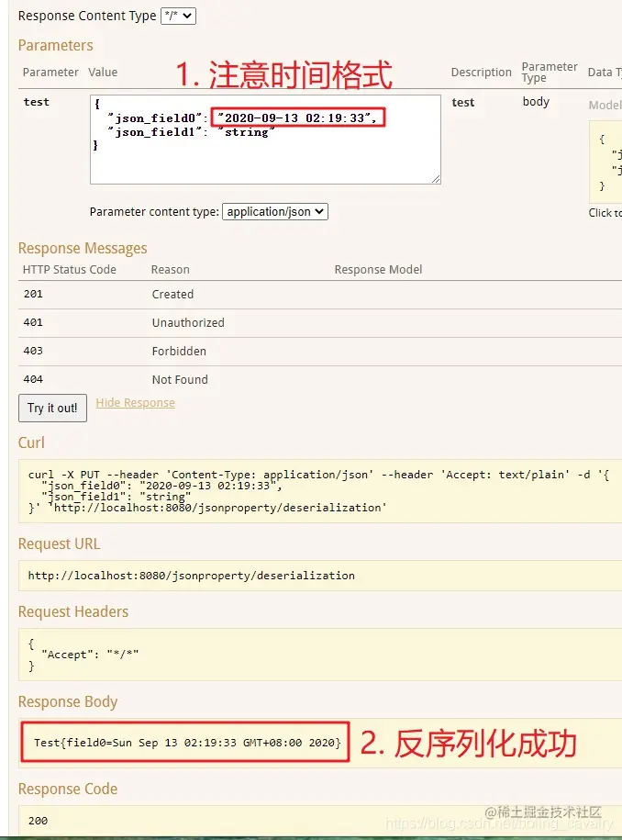Click the localhost:8080 request URL text
Viewport: 622px width, 840px height.
[191, 576]
